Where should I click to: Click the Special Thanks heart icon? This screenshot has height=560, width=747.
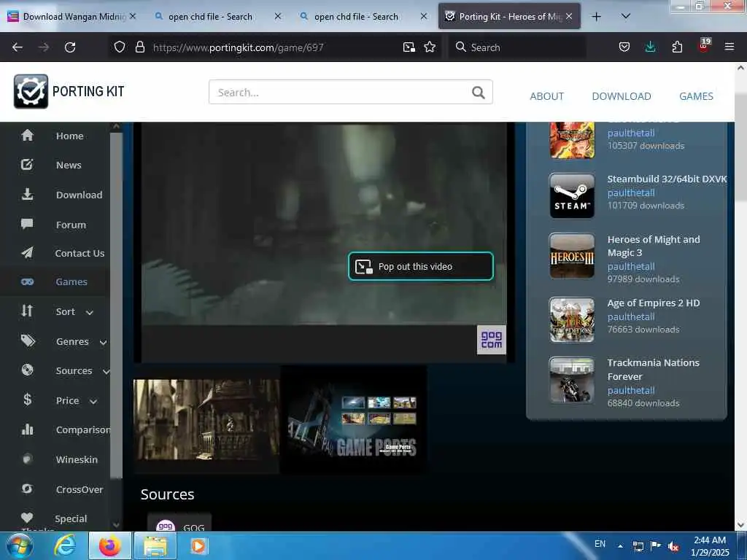click(x=27, y=518)
